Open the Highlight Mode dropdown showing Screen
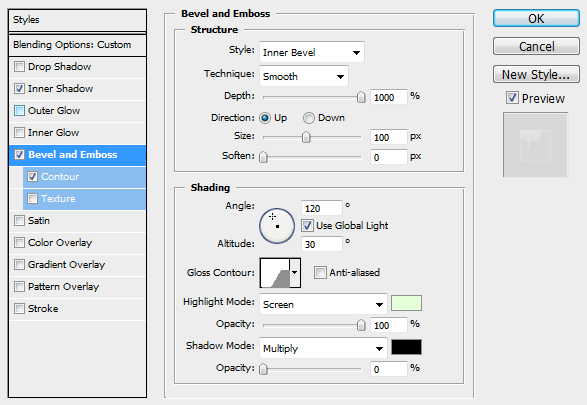Image resolution: width=587 pixels, height=405 pixels. (323, 304)
